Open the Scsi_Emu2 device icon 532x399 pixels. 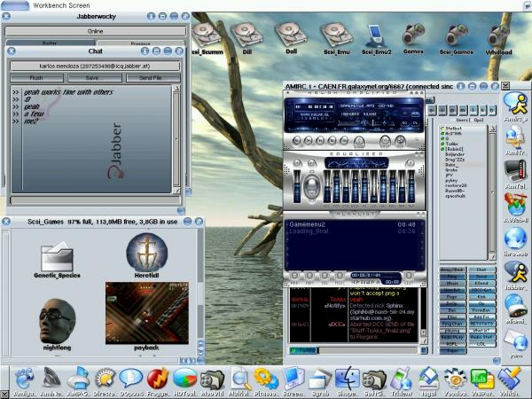(x=376, y=39)
